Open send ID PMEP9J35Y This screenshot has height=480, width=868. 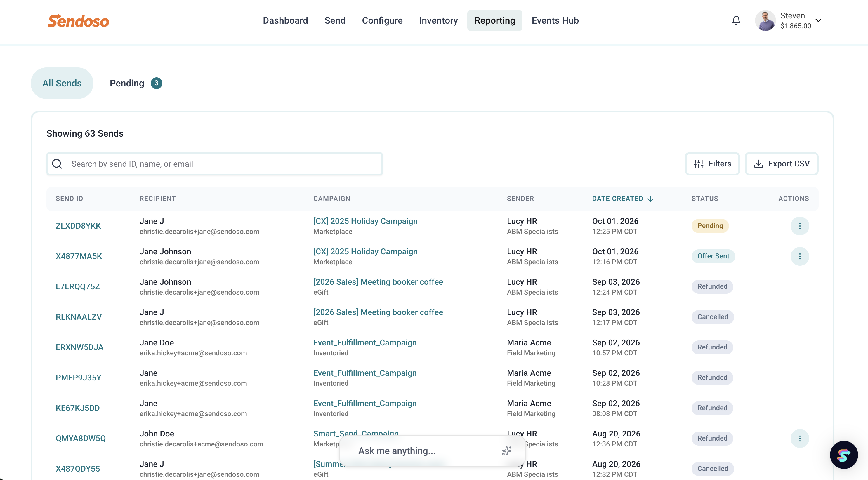79,378
